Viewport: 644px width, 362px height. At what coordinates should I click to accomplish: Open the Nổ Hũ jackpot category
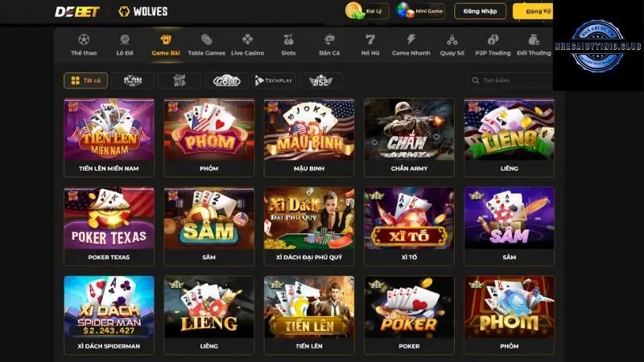[x=370, y=45]
